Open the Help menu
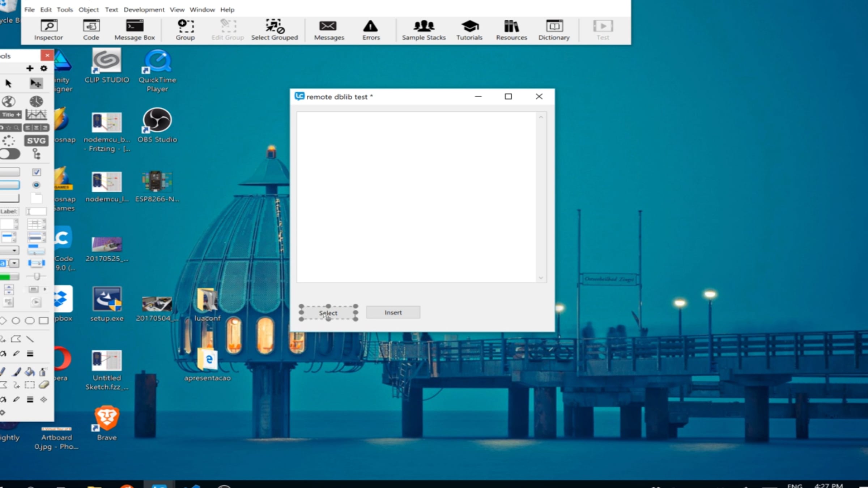Screen dimensions: 868x488 pyautogui.click(x=227, y=10)
